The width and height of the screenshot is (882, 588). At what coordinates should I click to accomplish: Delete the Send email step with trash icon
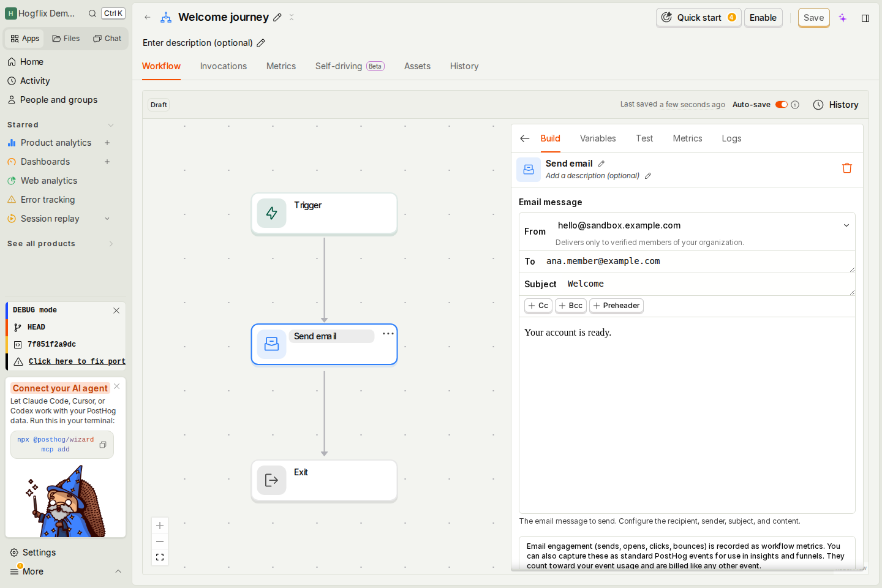[x=847, y=168]
